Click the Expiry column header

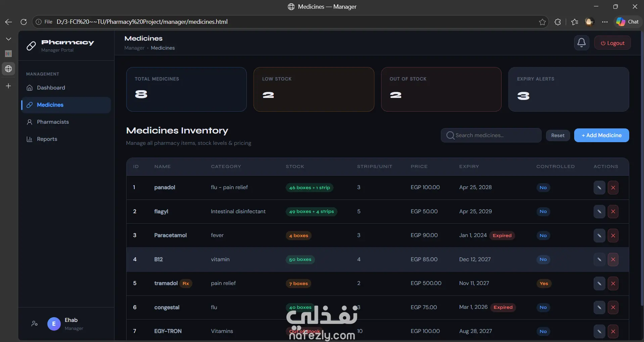[x=469, y=167]
